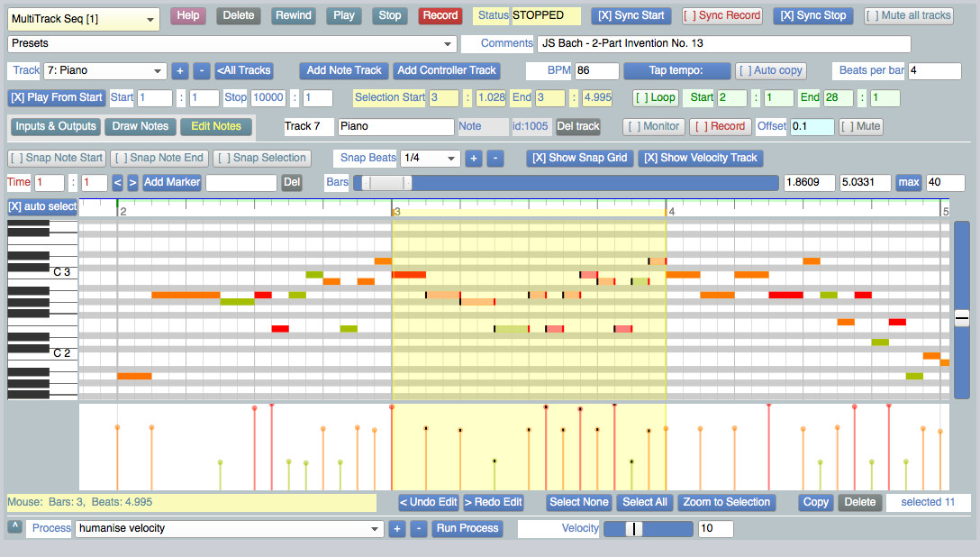Enable Mute all tracks
The width and height of the screenshot is (980, 557).
908,15
